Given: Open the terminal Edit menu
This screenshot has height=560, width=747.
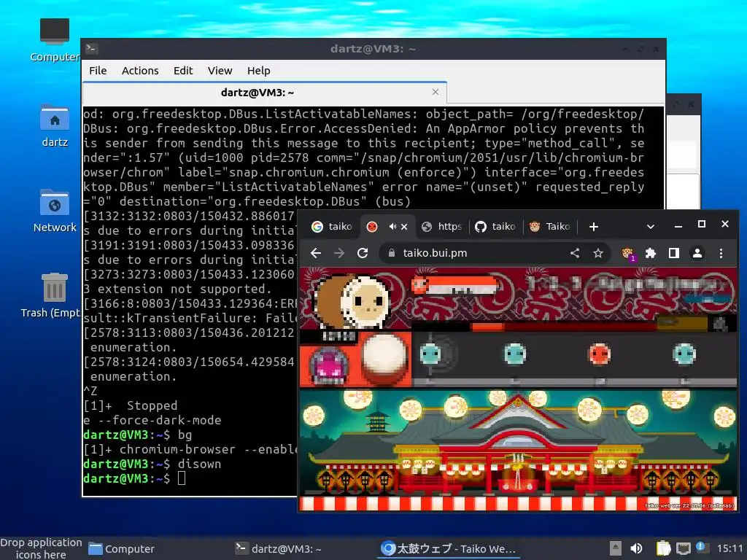Looking at the screenshot, I should (x=183, y=71).
